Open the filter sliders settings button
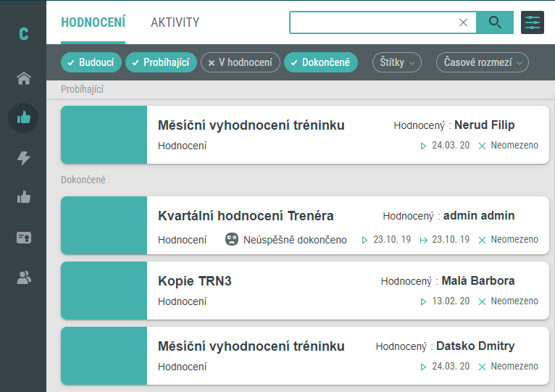 (533, 22)
